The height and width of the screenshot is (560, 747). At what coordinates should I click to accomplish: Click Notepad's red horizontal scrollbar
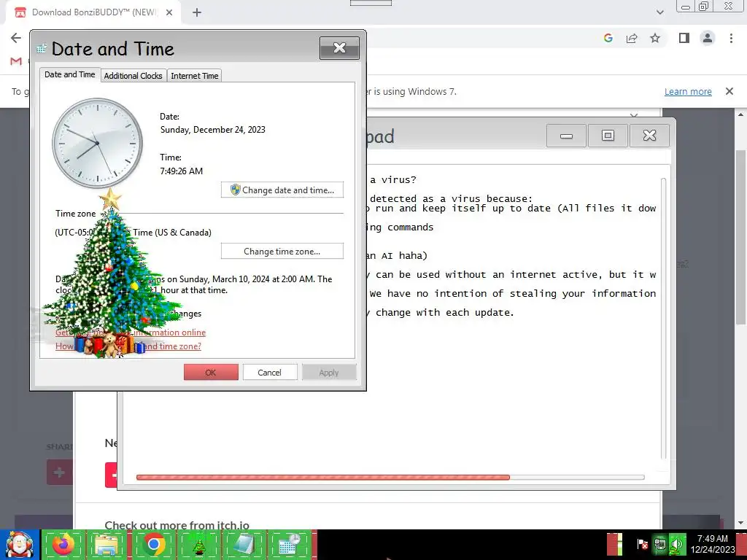323,477
